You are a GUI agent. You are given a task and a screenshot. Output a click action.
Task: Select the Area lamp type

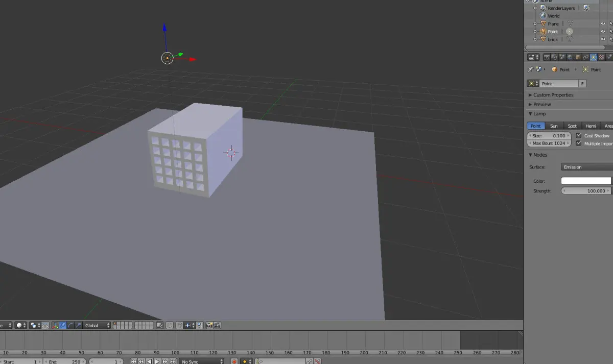pyautogui.click(x=607, y=126)
